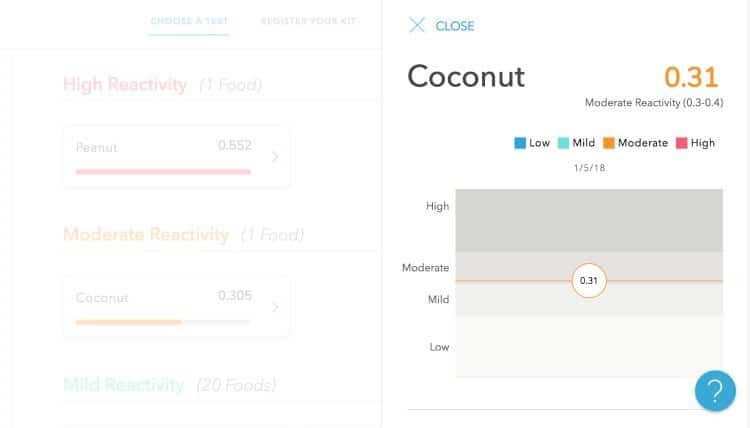Click the Mild Reactivity section heading
The width and height of the screenshot is (750, 428).
123,385
